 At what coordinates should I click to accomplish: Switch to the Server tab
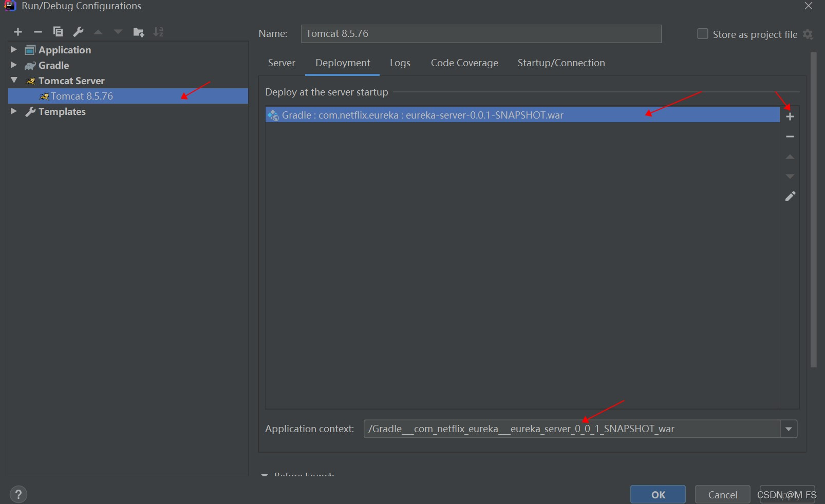coord(282,63)
